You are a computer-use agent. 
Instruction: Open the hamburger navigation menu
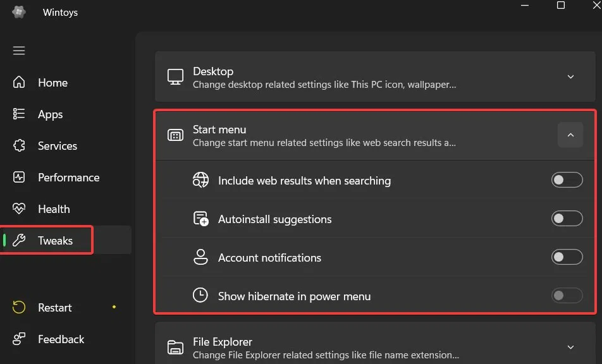pyautogui.click(x=19, y=51)
